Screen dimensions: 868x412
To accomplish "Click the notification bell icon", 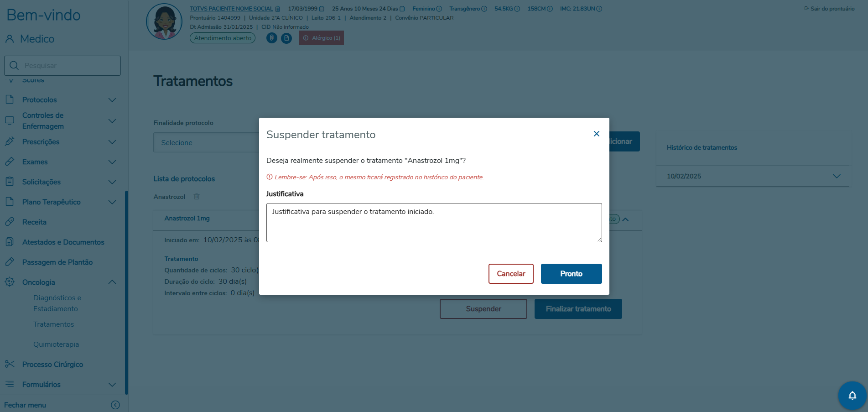I will [x=852, y=396].
